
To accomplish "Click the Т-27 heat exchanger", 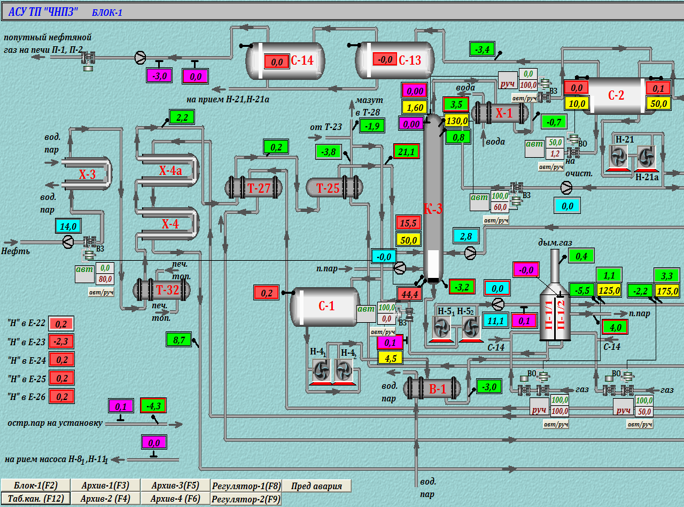I will pyautogui.click(x=253, y=188).
